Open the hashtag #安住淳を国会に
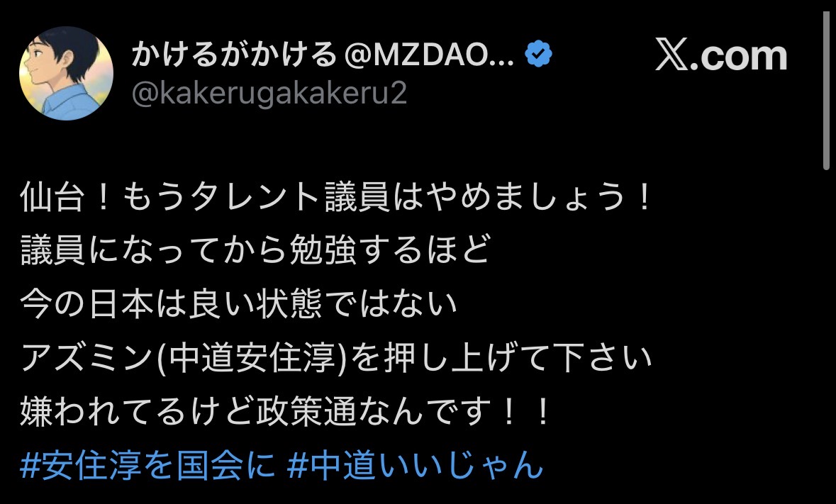 coord(147,465)
